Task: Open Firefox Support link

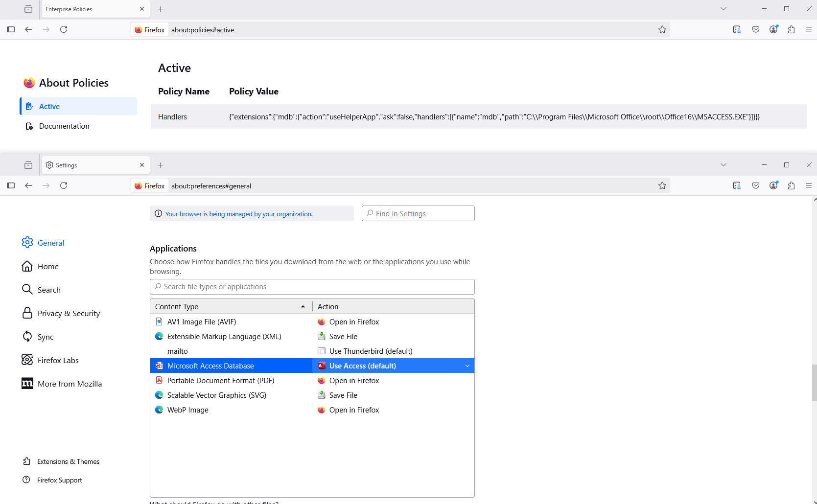Action: (x=52, y=480)
